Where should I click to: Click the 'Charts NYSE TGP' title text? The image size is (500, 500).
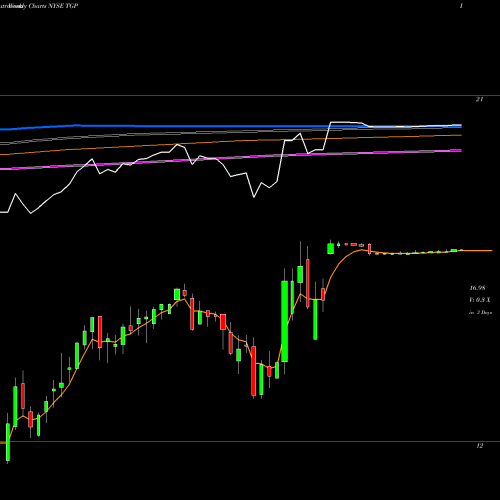point(53,6)
